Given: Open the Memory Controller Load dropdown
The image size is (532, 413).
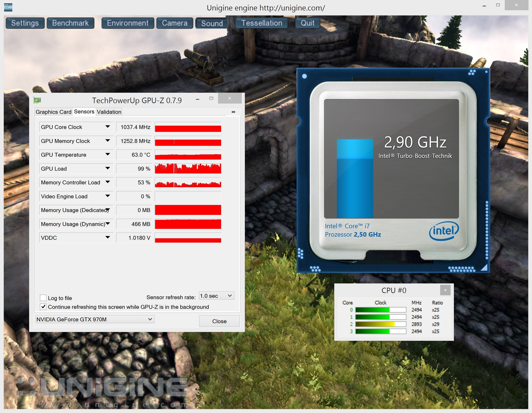Looking at the screenshot, I should coord(108,182).
